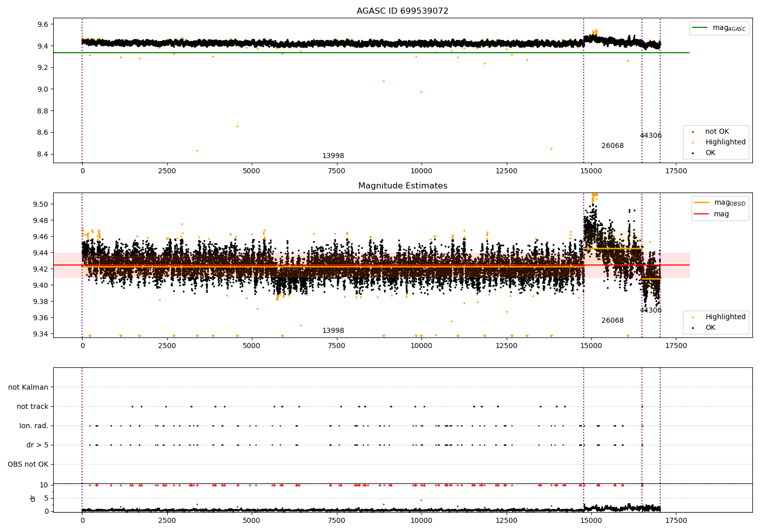Click x-axis tick '17500' under top plot

click(x=675, y=171)
